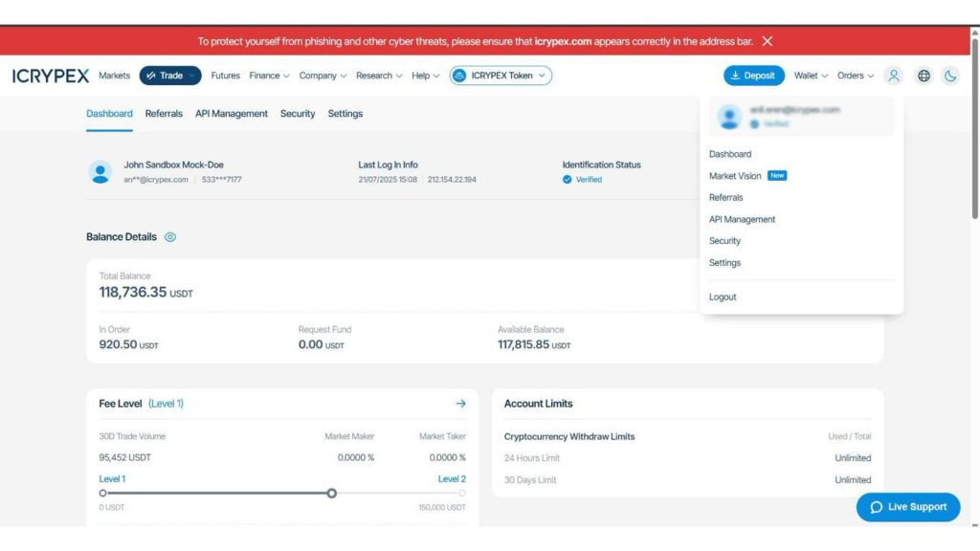Switch to the Security tab
980x551 pixels.
click(298, 114)
